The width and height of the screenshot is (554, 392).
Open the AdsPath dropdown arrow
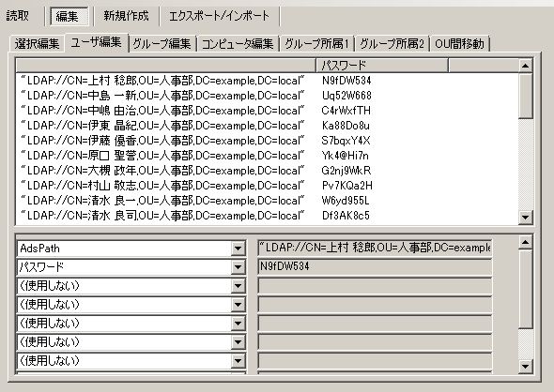pyautogui.click(x=239, y=249)
